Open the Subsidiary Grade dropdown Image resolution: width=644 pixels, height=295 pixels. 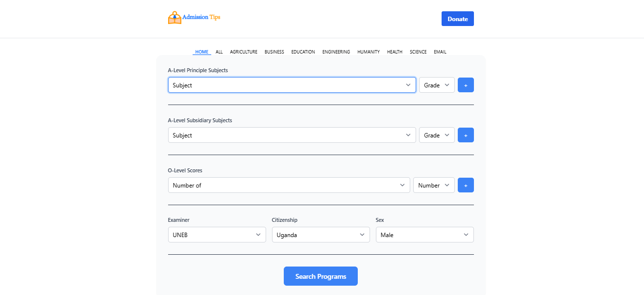[437, 135]
